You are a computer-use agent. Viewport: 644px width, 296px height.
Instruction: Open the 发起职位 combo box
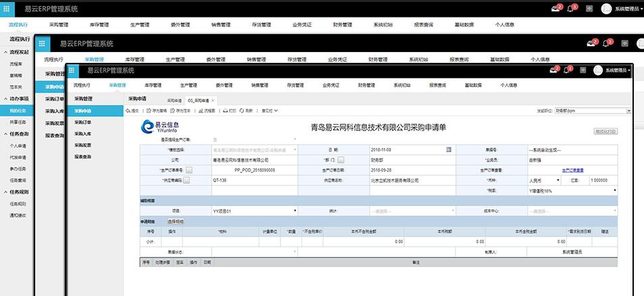pos(593,111)
